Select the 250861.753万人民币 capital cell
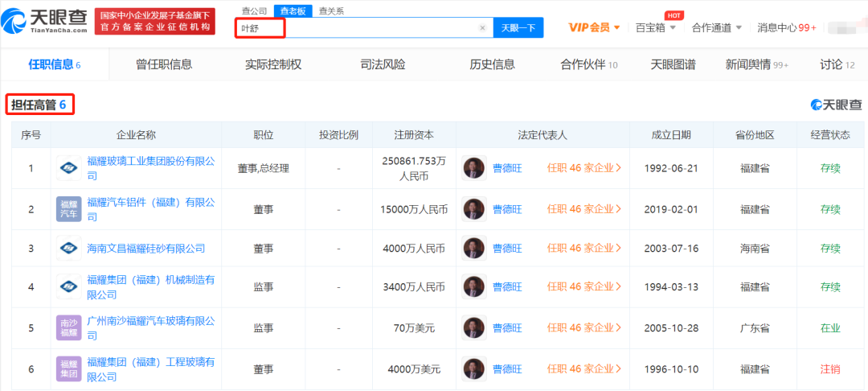 414,168
